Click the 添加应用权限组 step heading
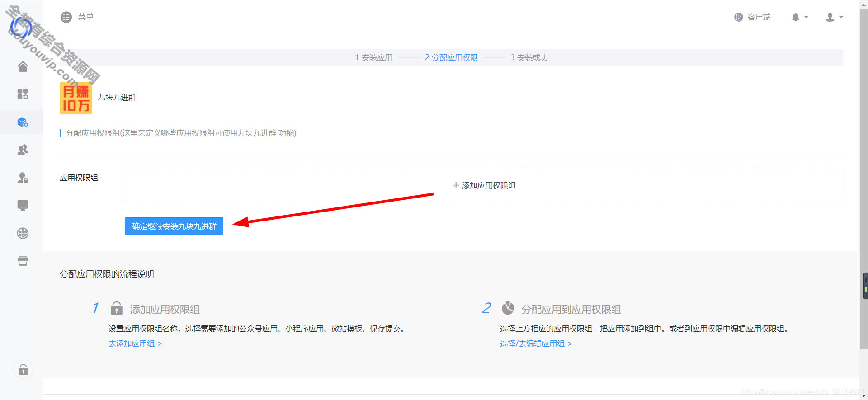 pyautogui.click(x=165, y=310)
